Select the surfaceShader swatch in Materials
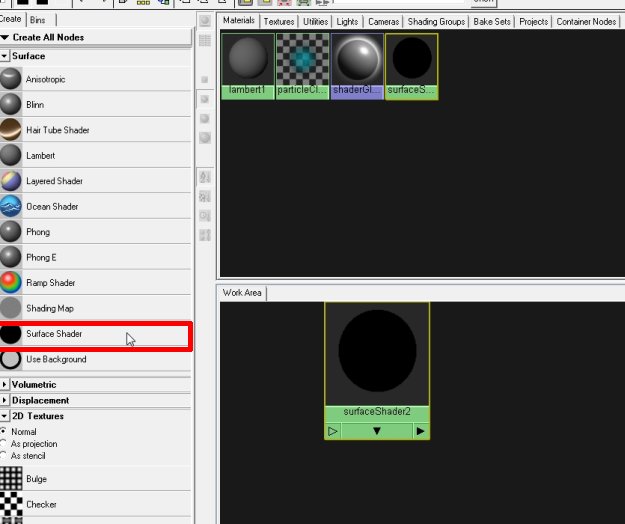The height and width of the screenshot is (524, 625). pyautogui.click(x=412, y=66)
